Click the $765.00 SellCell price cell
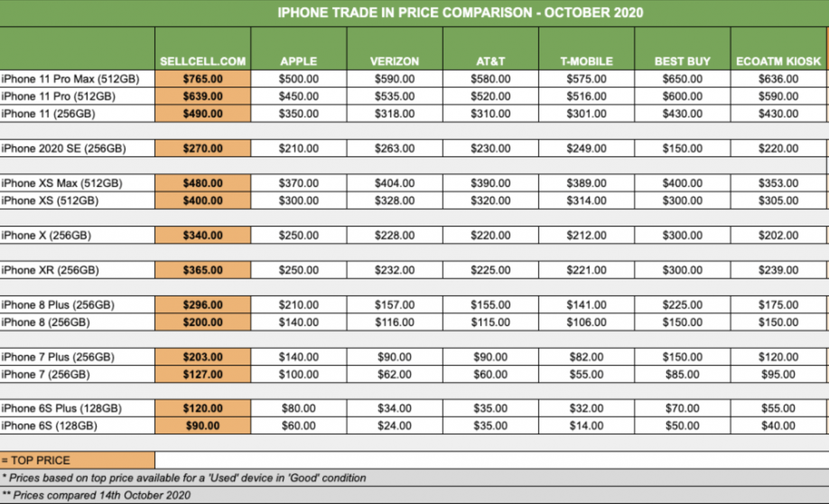Screen dimensions: 829x504 pyautogui.click(x=203, y=79)
